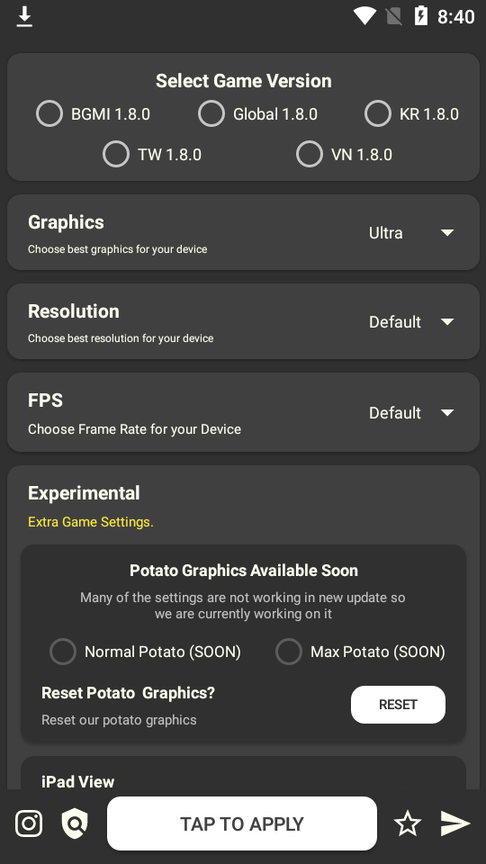
Task: Select Normal Potato (SOON) option
Action: 145,652
